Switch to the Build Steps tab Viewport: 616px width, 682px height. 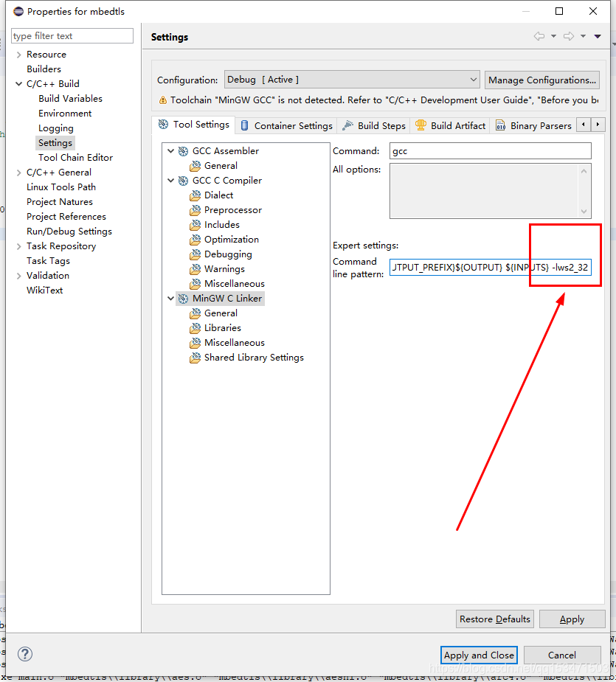click(373, 125)
